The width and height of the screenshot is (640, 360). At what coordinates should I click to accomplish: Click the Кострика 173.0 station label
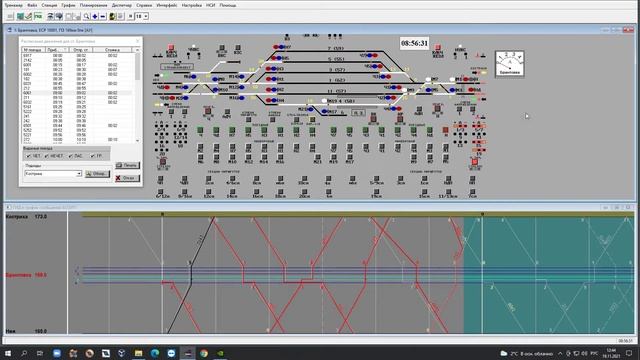27,216
